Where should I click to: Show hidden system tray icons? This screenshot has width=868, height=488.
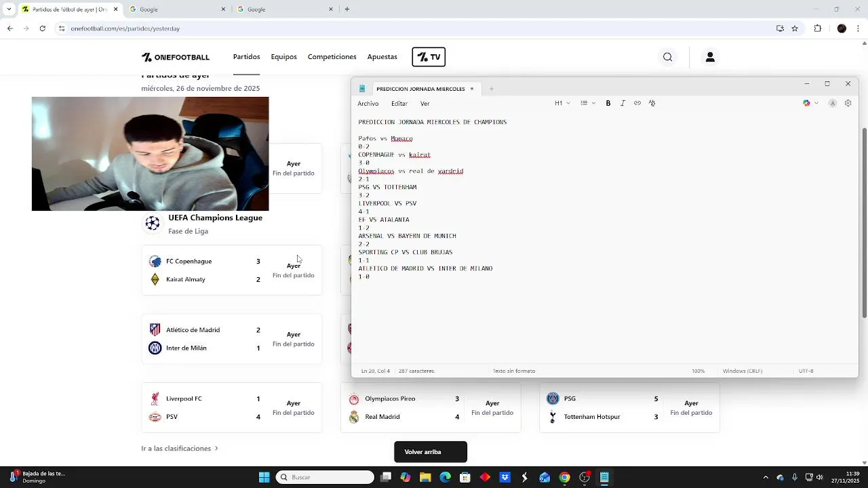point(766,477)
